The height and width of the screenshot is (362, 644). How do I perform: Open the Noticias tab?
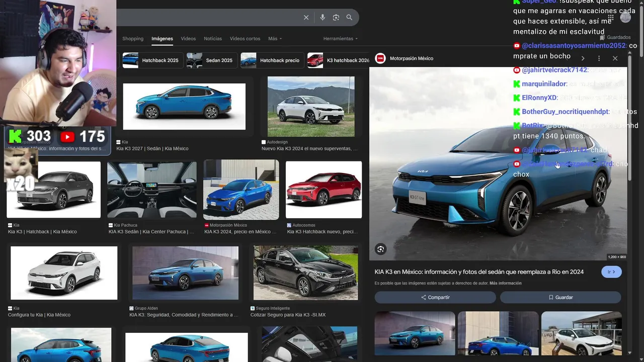(x=213, y=39)
